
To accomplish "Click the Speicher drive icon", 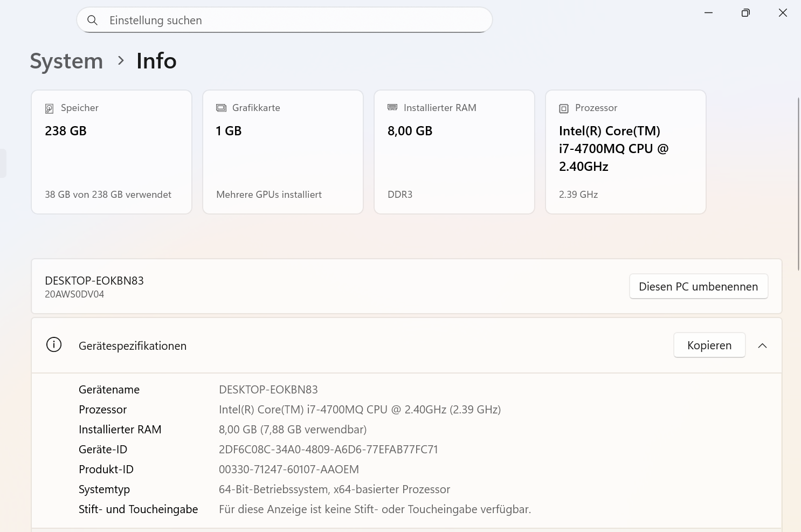I will pyautogui.click(x=49, y=108).
